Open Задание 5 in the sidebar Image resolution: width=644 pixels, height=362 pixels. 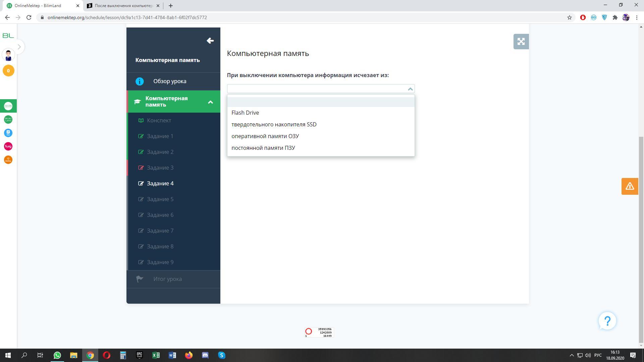160,199
